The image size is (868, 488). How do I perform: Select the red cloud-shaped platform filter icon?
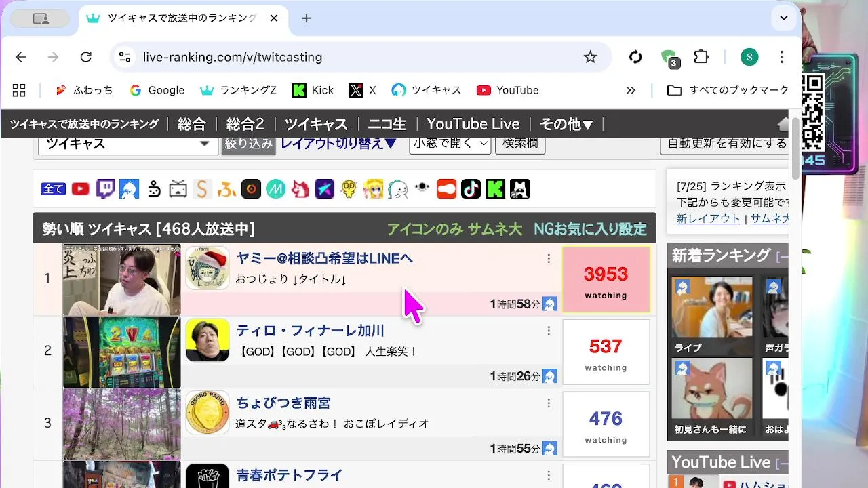coord(446,189)
